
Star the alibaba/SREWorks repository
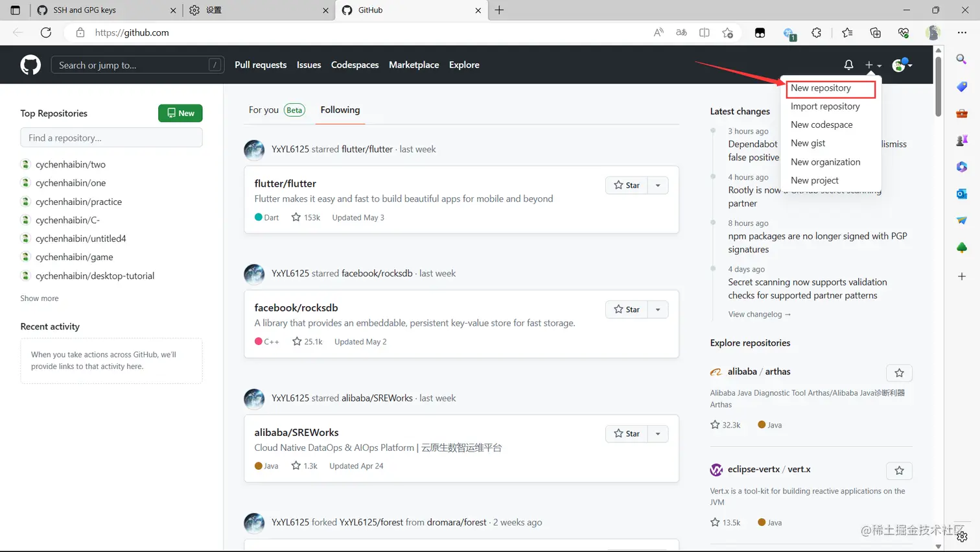tap(627, 434)
